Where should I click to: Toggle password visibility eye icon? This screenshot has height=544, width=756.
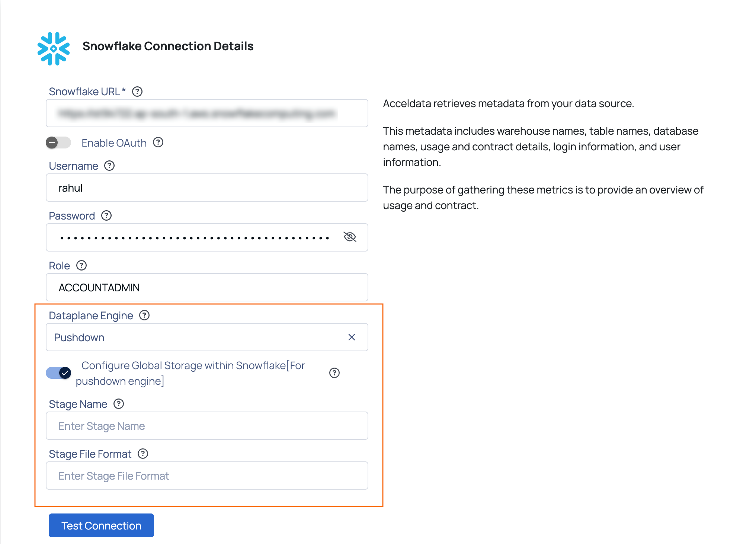[x=350, y=237]
